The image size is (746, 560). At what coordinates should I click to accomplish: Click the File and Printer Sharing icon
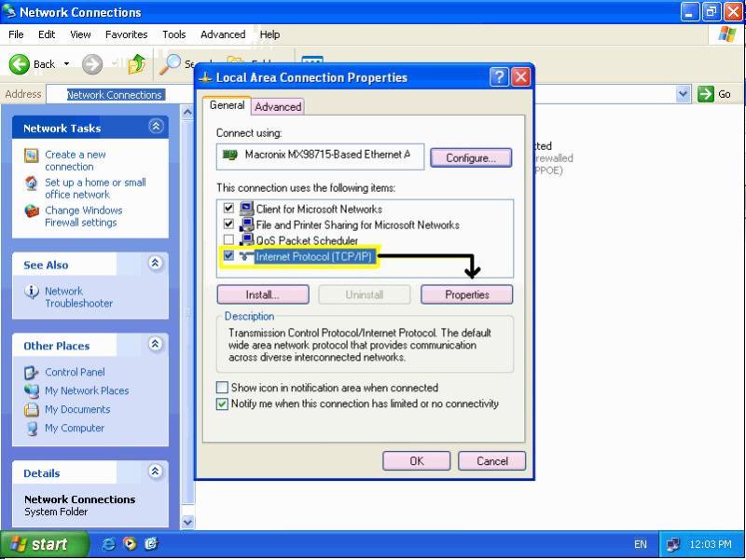coord(246,225)
